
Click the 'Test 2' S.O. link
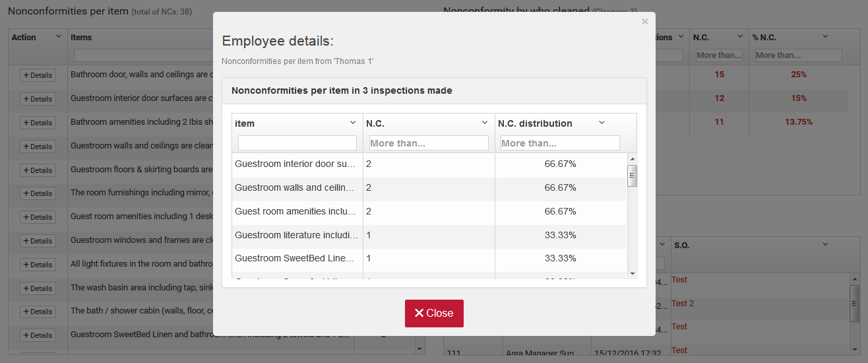tap(683, 304)
